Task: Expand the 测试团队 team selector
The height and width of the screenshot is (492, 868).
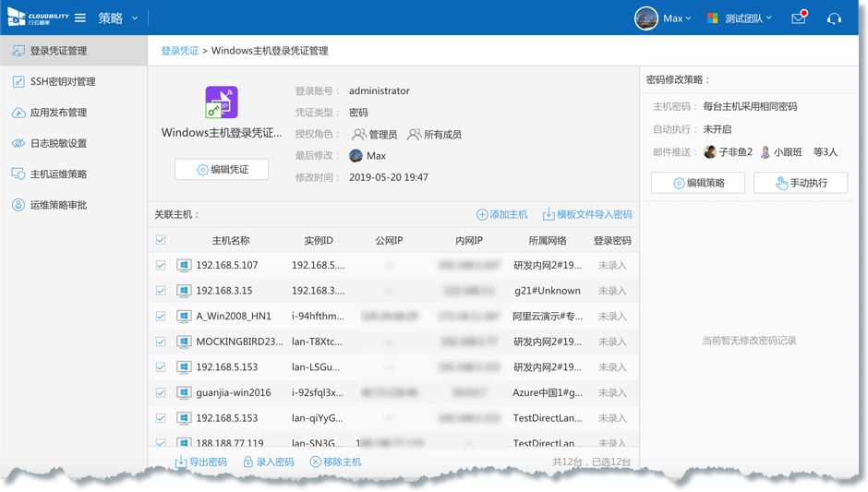Action: pyautogui.click(x=740, y=18)
